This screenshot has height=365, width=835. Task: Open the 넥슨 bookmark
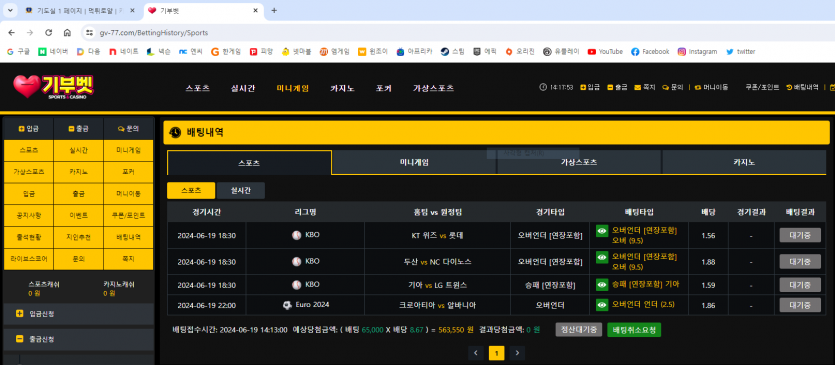159,52
